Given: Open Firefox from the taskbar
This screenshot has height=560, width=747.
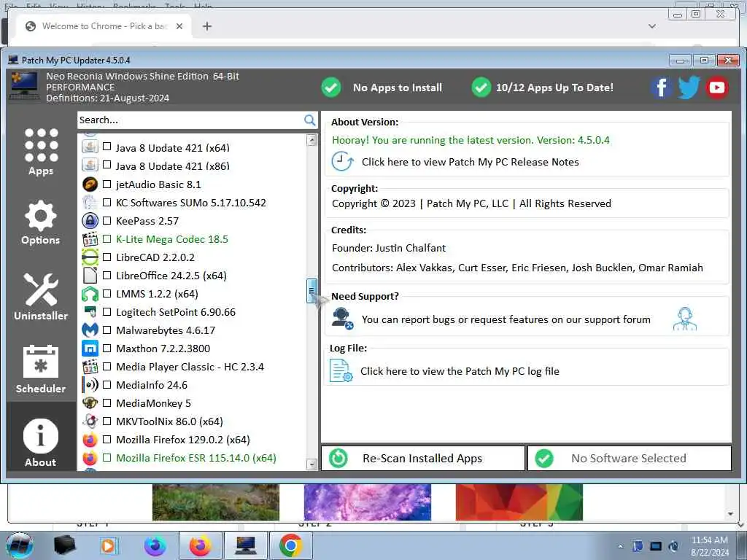Looking at the screenshot, I should pyautogui.click(x=201, y=545).
